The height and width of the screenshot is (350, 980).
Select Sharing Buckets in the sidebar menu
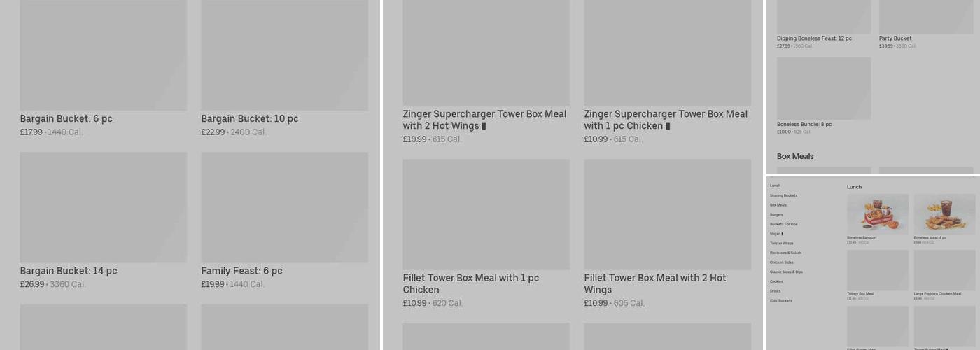(783, 196)
